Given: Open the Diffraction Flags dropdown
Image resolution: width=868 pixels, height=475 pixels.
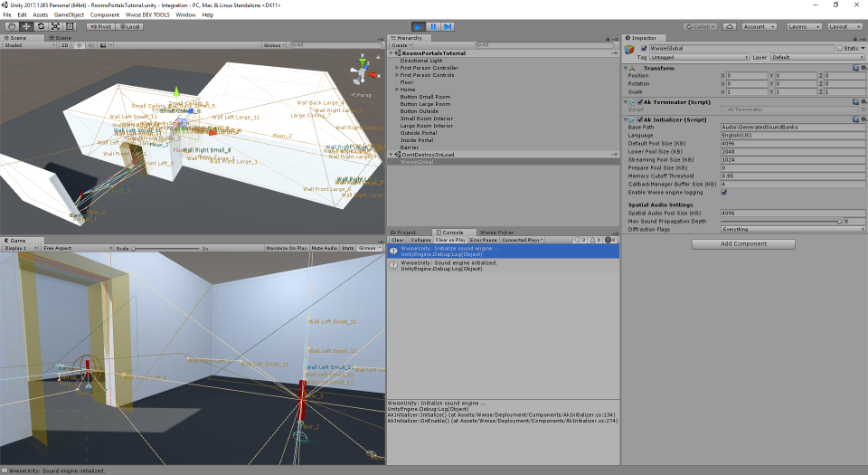Looking at the screenshot, I should pyautogui.click(x=792, y=229).
